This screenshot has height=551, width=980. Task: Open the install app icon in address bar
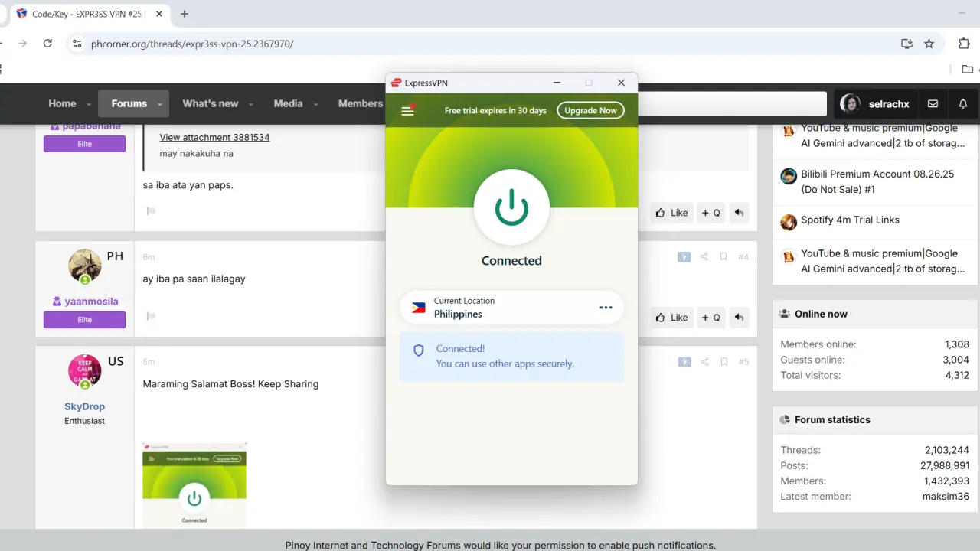(x=906, y=44)
